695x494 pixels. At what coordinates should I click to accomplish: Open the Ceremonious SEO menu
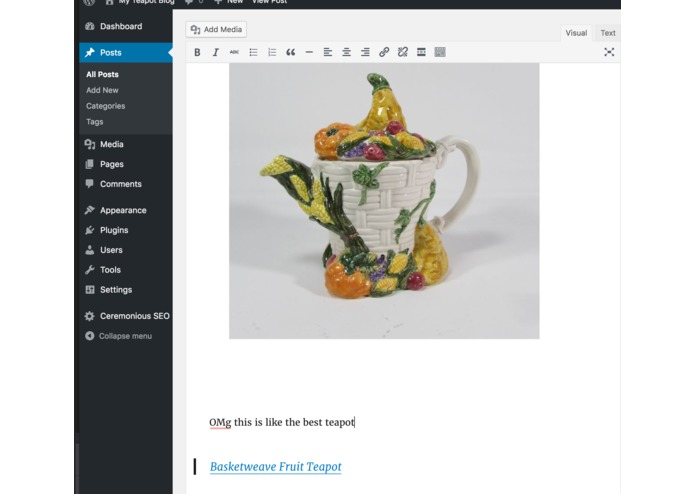tap(126, 316)
